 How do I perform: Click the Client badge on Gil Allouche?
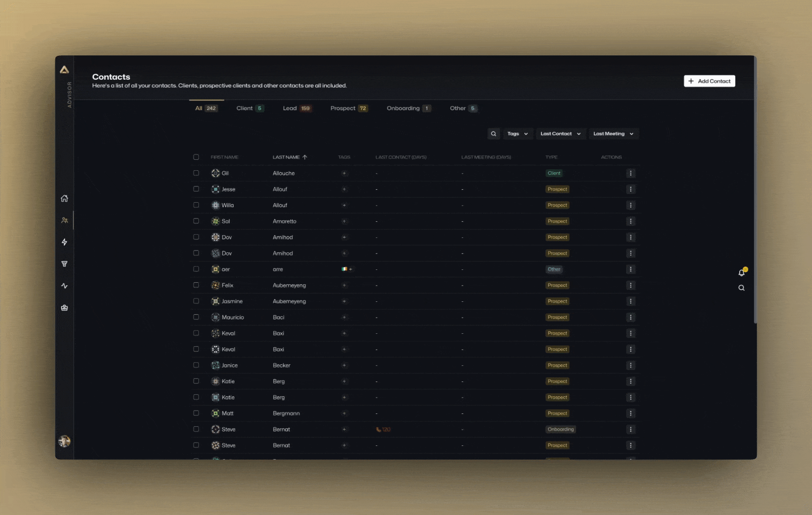554,174
